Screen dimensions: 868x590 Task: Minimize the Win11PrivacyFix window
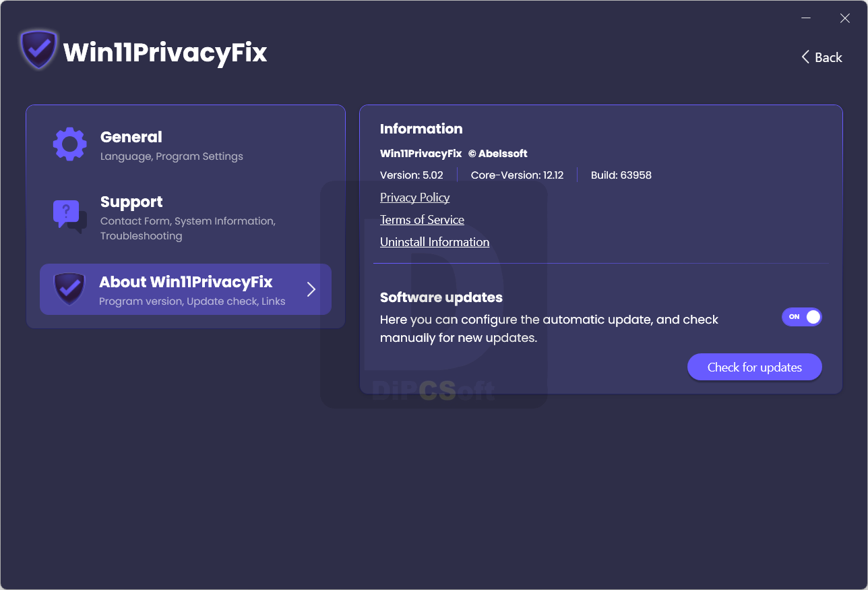point(805,18)
